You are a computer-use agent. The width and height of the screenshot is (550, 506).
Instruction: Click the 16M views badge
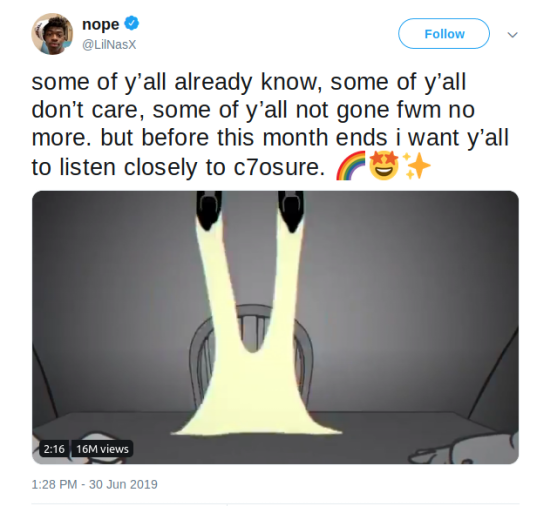(x=102, y=448)
